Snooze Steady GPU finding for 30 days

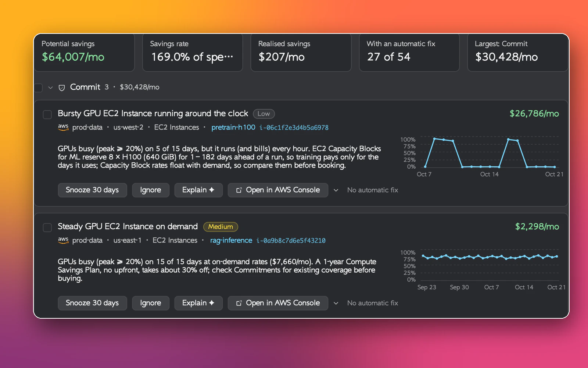tap(92, 303)
